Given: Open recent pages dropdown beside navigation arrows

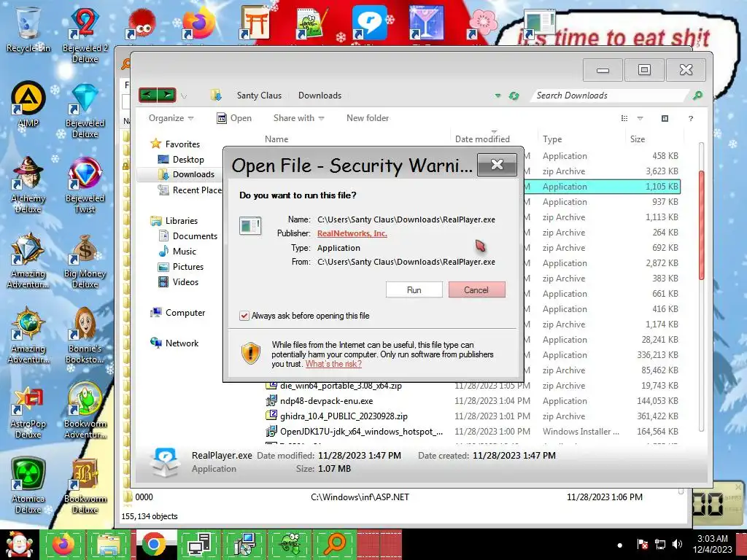Looking at the screenshot, I should 184,96.
